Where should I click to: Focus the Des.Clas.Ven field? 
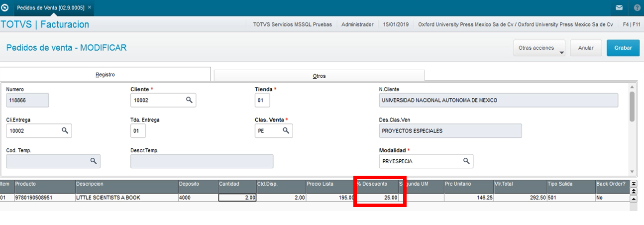[x=450, y=130]
